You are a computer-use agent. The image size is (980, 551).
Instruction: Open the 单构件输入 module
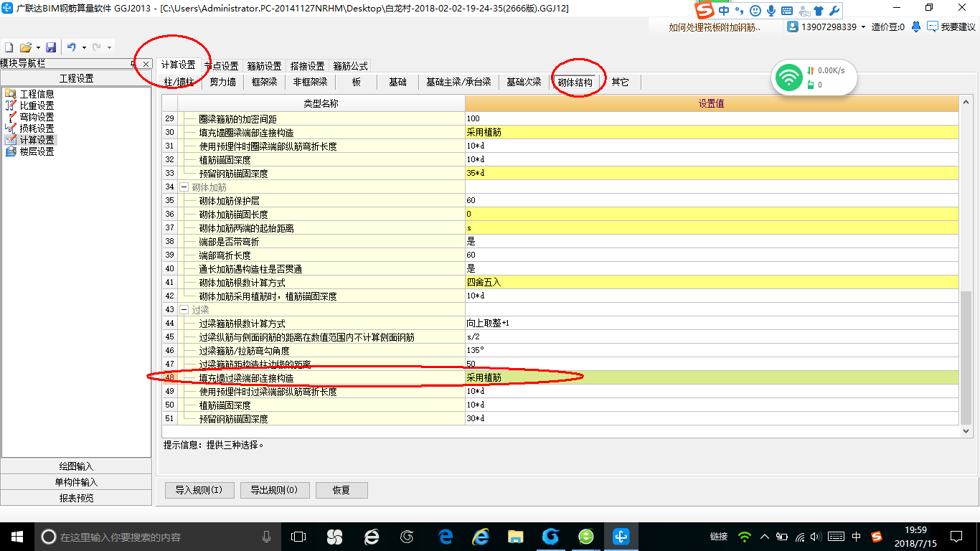click(76, 483)
